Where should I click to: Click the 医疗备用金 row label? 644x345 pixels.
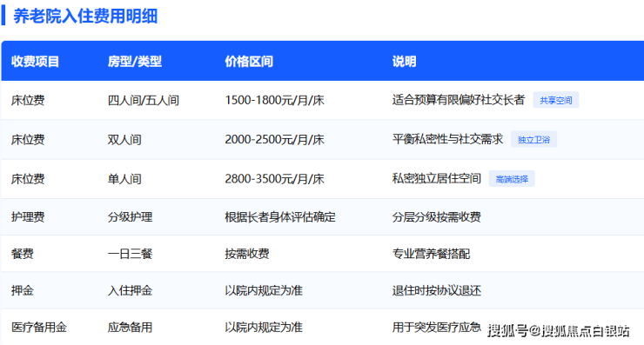[38, 328]
